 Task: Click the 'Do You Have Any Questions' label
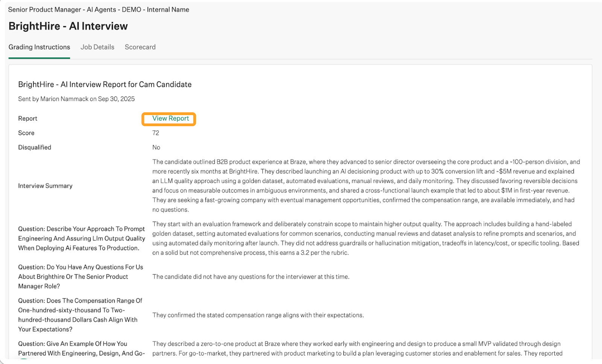point(81,276)
